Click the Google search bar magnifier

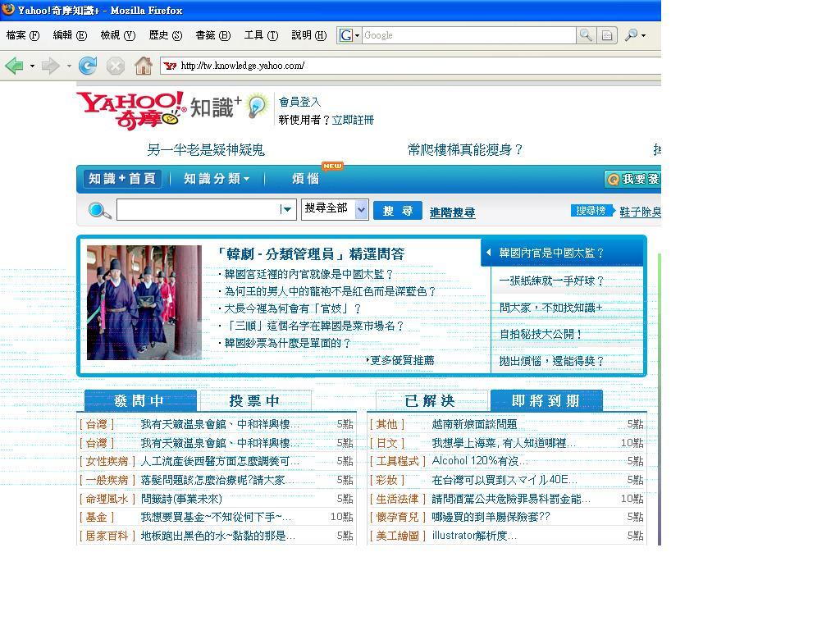586,35
